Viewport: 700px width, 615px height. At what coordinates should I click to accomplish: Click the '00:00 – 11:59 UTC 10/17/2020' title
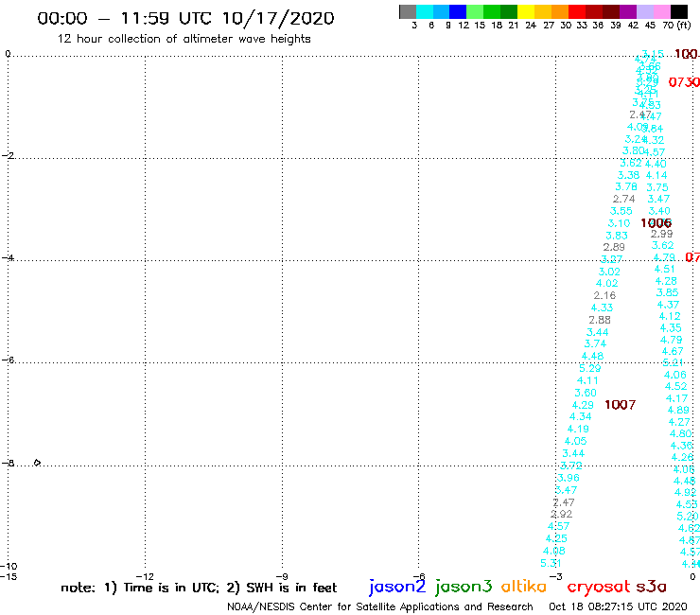point(185,18)
